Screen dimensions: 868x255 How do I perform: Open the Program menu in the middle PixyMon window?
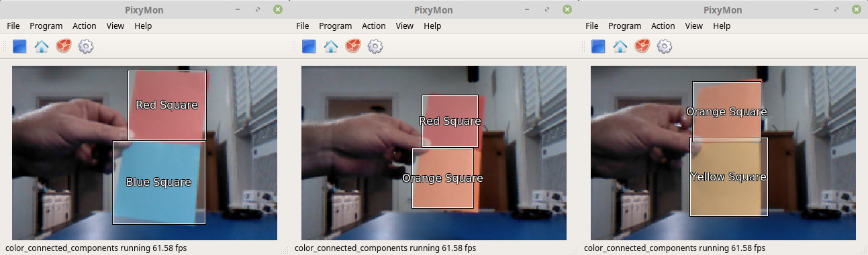click(x=336, y=25)
